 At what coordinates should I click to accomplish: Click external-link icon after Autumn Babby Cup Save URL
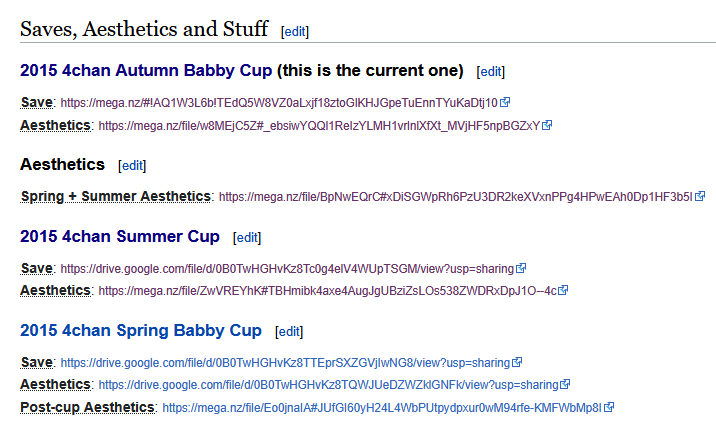pyautogui.click(x=505, y=102)
